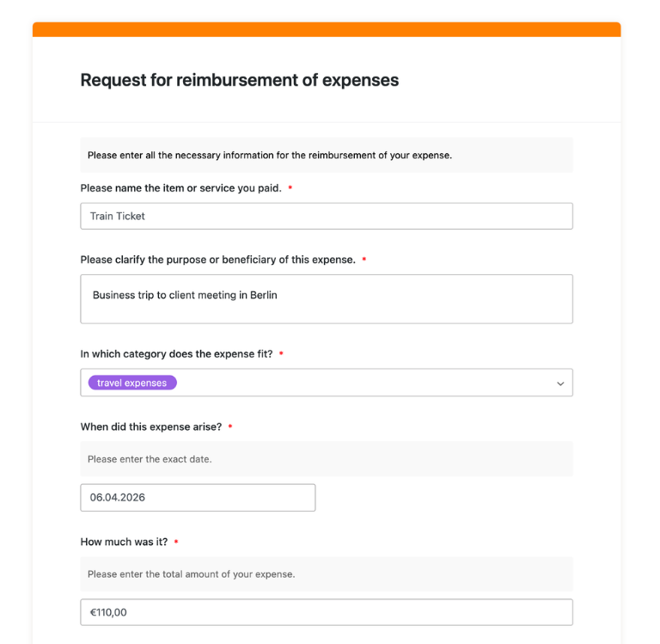Expand the expense category dropdown chevron
The height and width of the screenshot is (644, 660).
(x=560, y=383)
